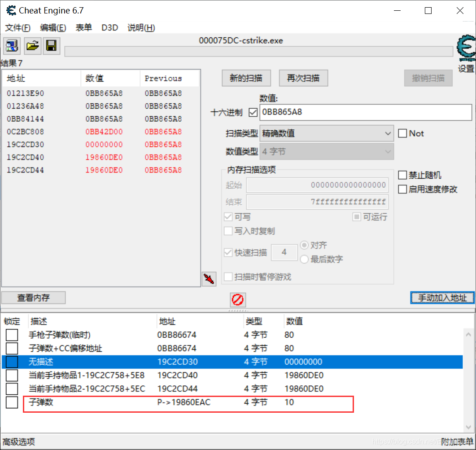Toggle the 可写 checkbox
This screenshot has width=476, height=450.
coord(228,217)
